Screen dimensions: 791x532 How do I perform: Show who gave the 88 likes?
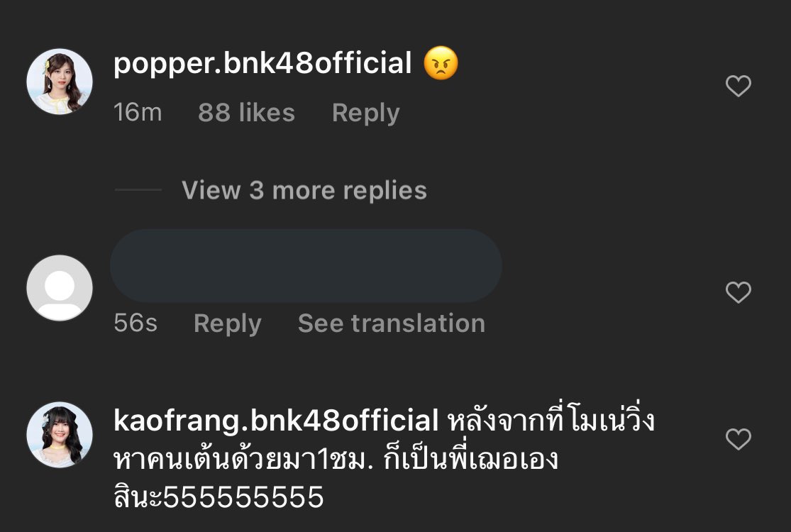click(246, 113)
